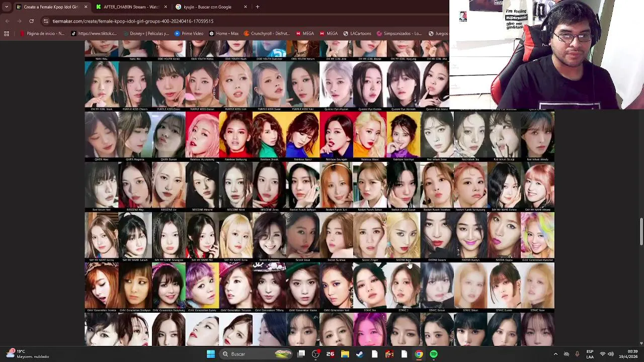
Task: Select the QWER Magenta thumbnail
Action: (x=135, y=136)
